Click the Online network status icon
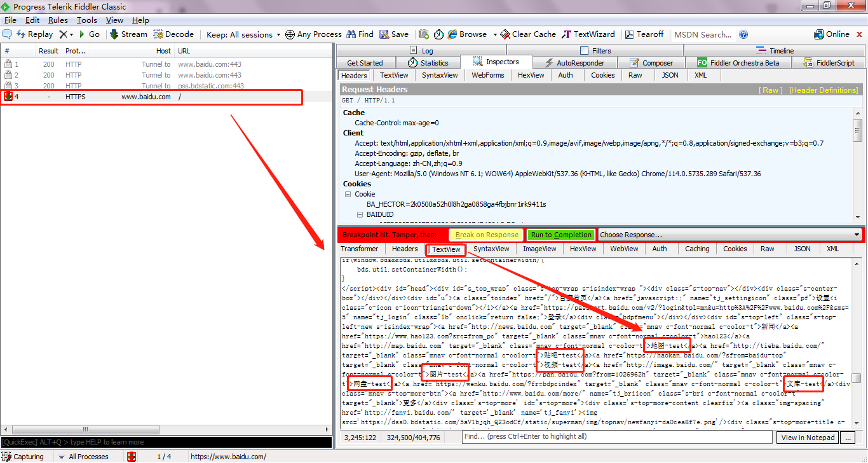868x463 pixels. [819, 34]
